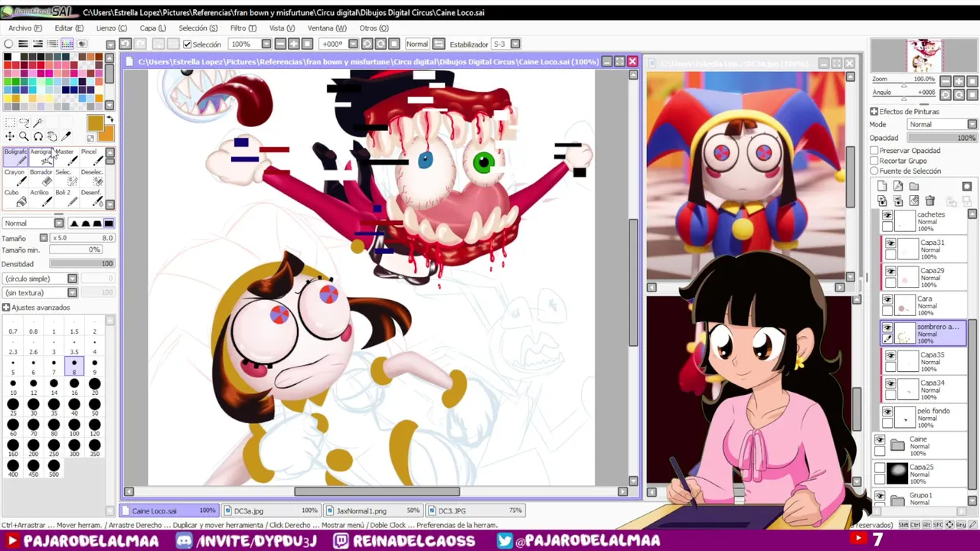Select the Selec. selection pen tool
Viewport: 980px width, 551px height.
[65, 178]
